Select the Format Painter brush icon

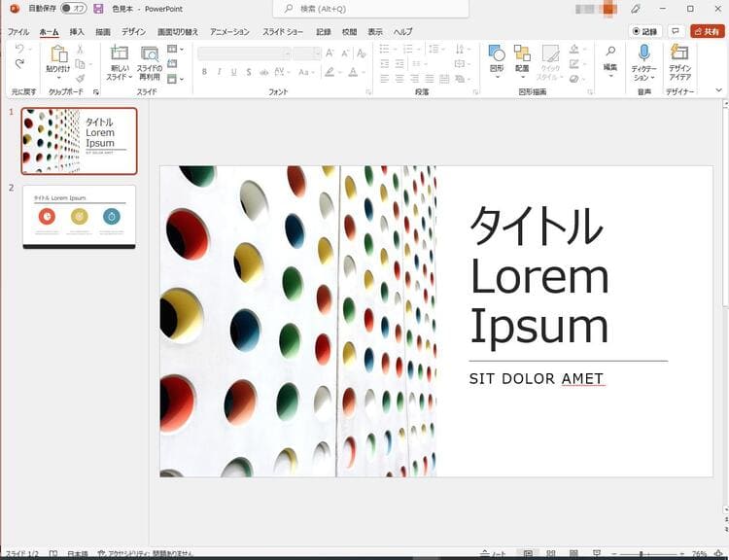80,79
